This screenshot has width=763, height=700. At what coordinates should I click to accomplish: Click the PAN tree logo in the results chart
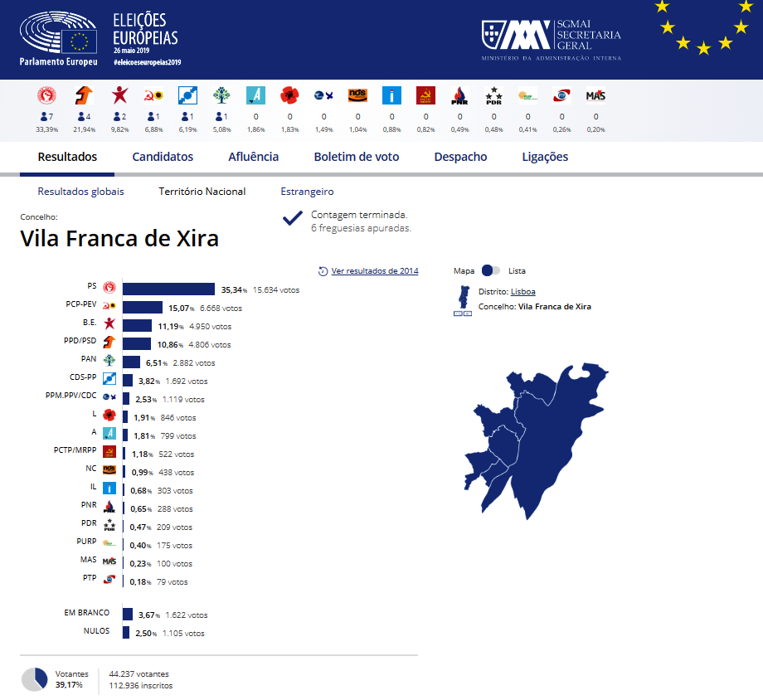point(109,362)
